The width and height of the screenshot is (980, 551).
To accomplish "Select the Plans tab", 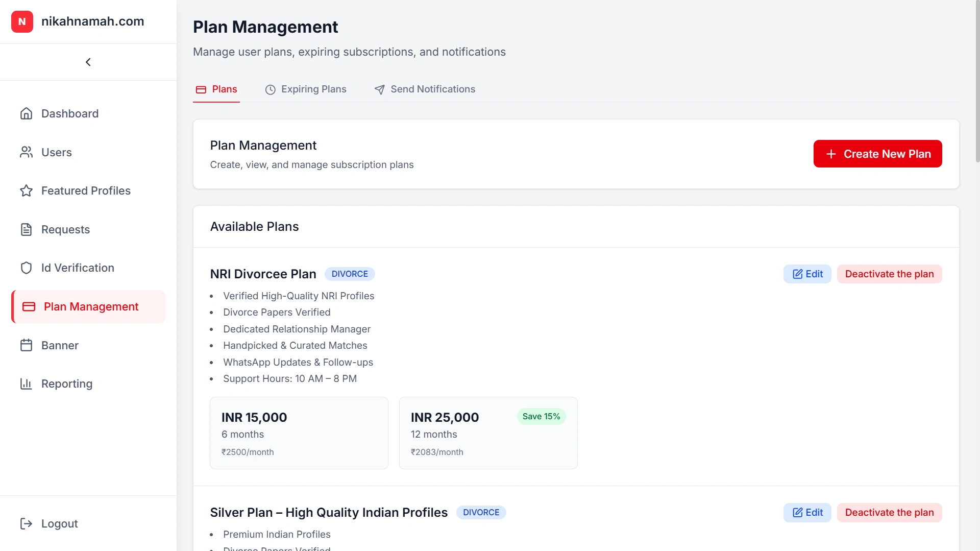I will coord(216,89).
